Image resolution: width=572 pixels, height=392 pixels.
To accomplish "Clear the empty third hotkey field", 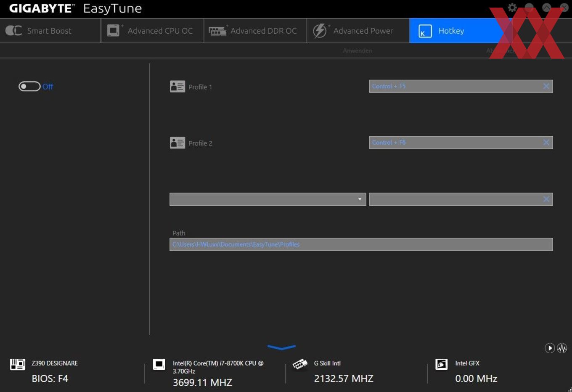I will tap(546, 199).
